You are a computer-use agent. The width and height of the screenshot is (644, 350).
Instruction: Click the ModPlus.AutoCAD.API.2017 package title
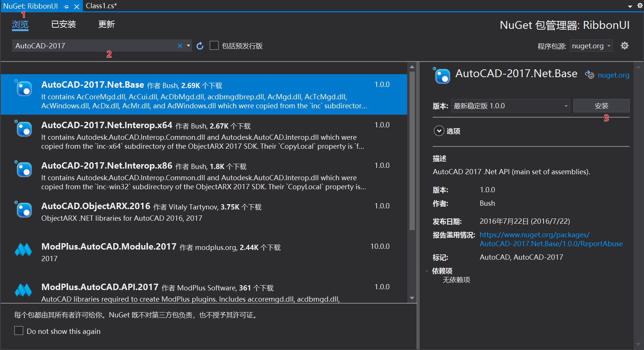click(100, 287)
